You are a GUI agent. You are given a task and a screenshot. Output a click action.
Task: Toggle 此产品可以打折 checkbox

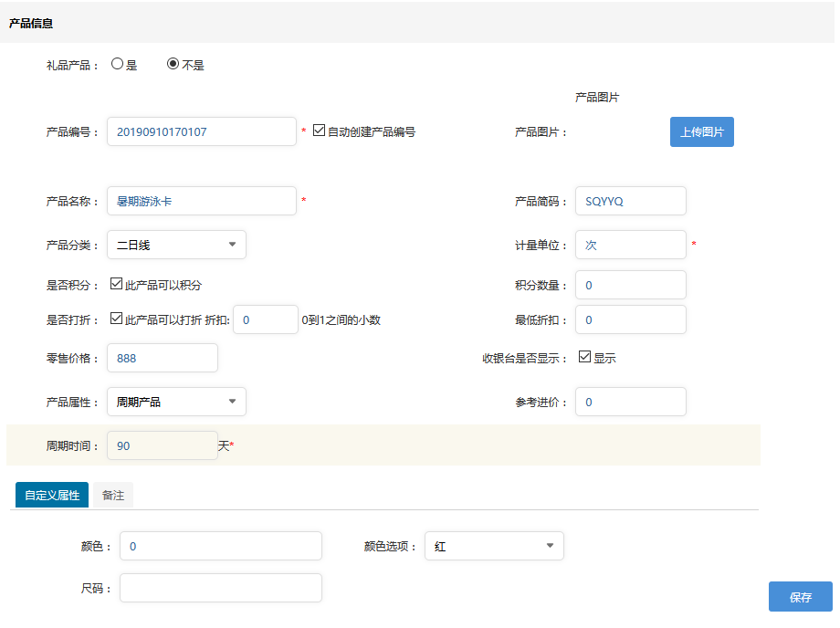click(116, 319)
